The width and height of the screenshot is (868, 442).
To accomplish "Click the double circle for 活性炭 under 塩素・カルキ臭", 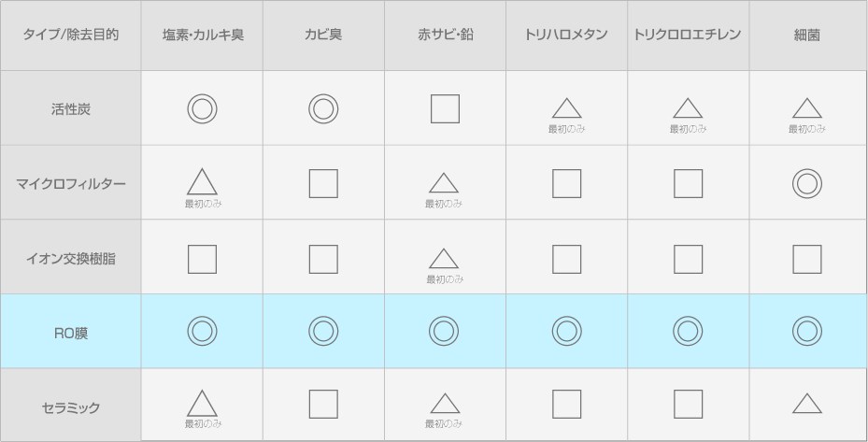I will coord(202,109).
